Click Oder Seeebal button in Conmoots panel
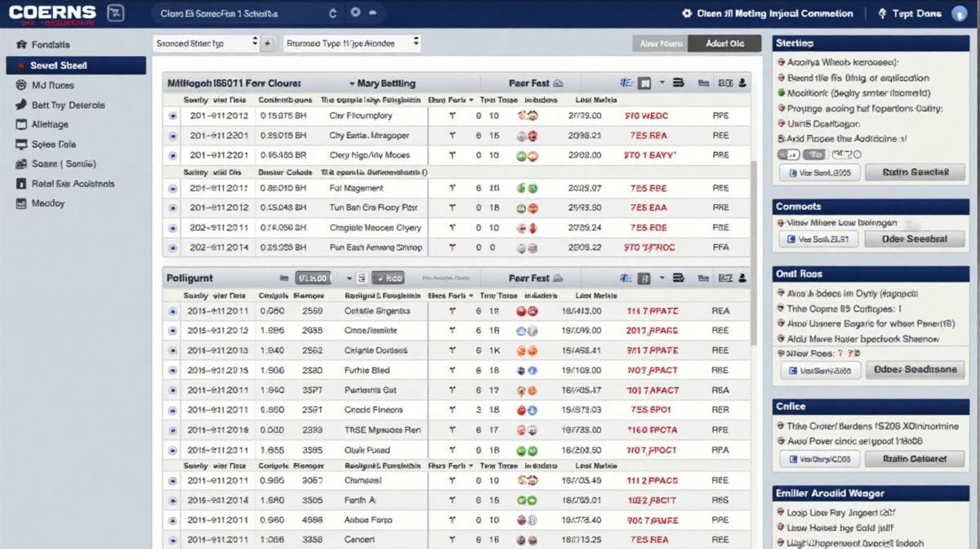This screenshot has height=549, width=980. 916,239
